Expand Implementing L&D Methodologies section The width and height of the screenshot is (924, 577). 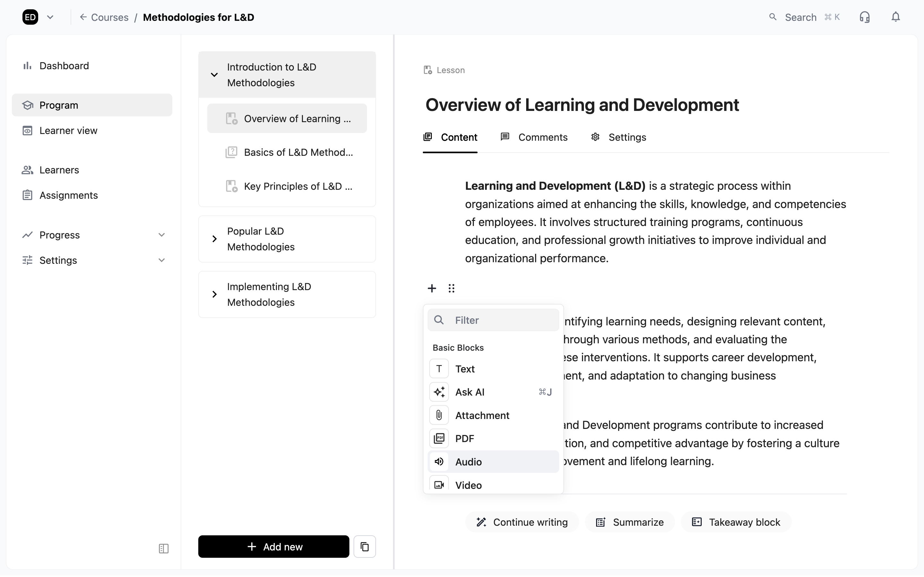tap(214, 294)
